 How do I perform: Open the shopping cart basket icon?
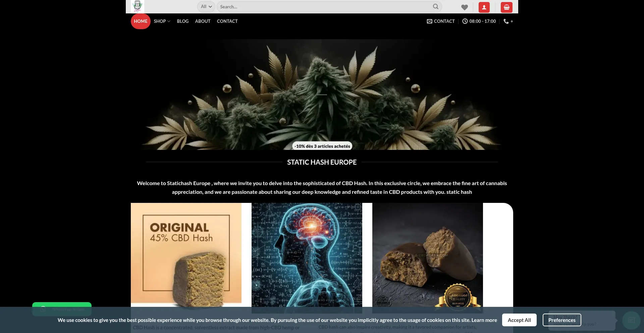506,7
